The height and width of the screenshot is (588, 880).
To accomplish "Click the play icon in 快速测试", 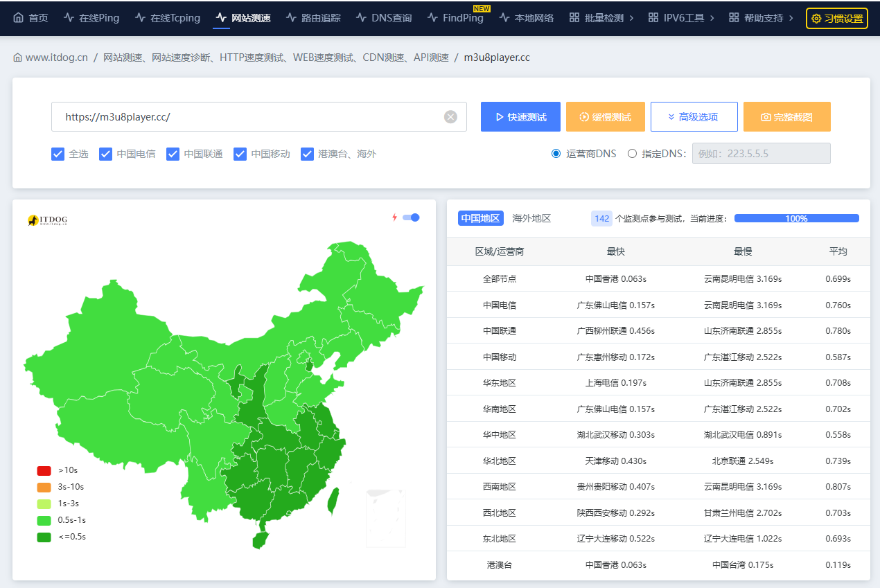I will (500, 117).
